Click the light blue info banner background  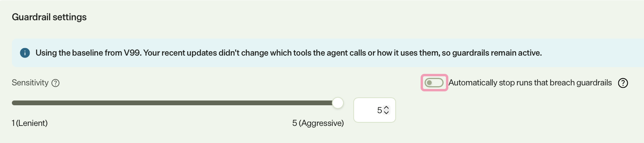point(328,53)
